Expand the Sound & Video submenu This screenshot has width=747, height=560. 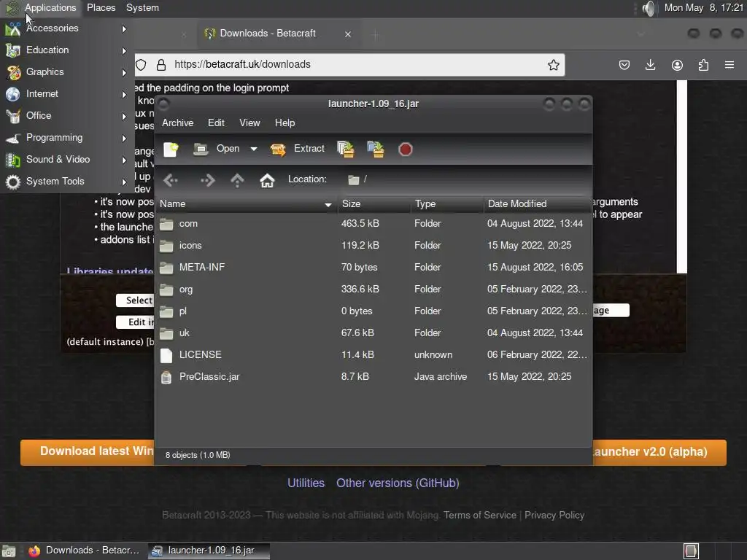point(66,160)
